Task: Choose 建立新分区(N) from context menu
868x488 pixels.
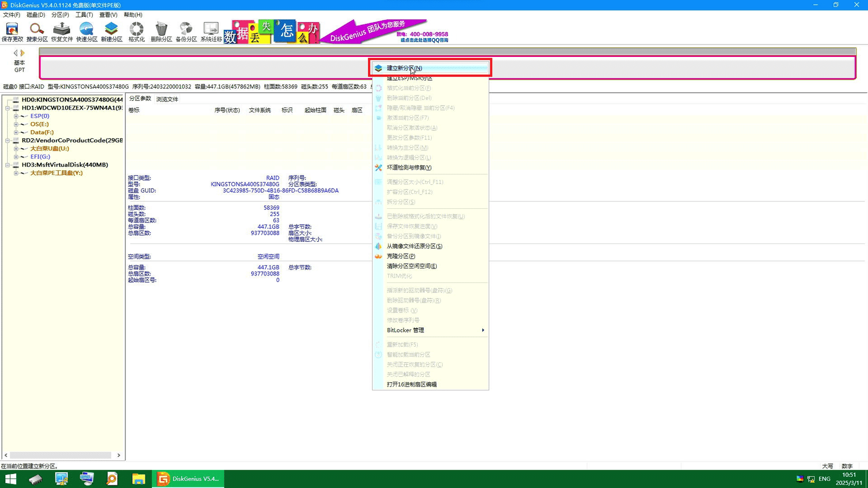Action: [431, 68]
